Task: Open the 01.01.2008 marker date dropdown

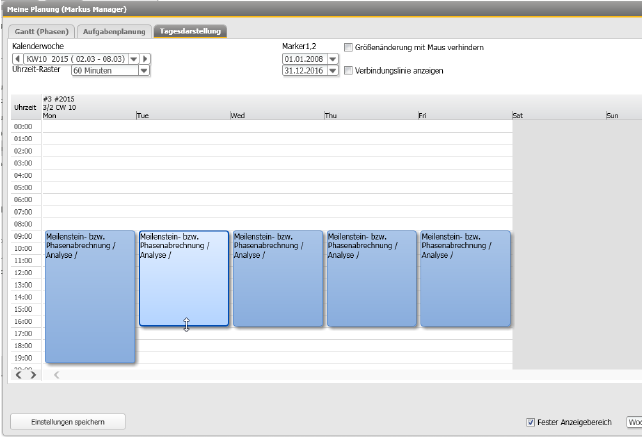Action: tap(331, 59)
